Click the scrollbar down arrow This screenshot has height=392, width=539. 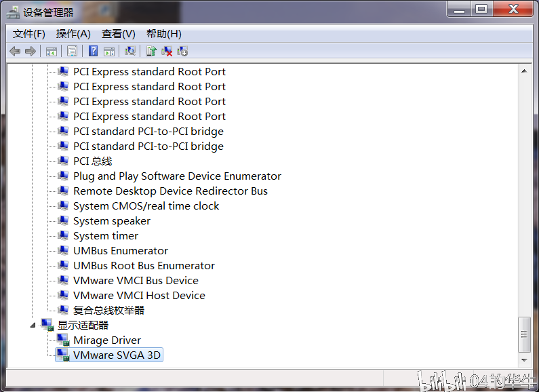[x=524, y=360]
